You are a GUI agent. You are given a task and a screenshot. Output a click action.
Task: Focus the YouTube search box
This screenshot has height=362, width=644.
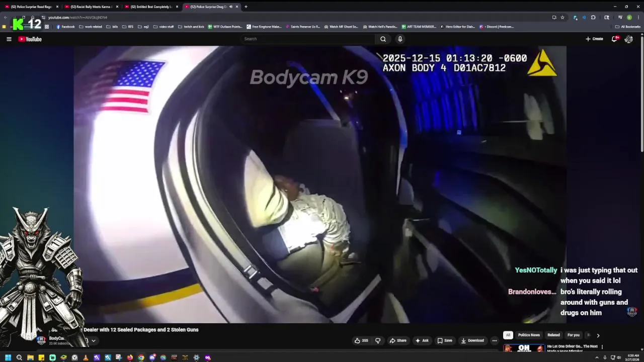tap(308, 39)
